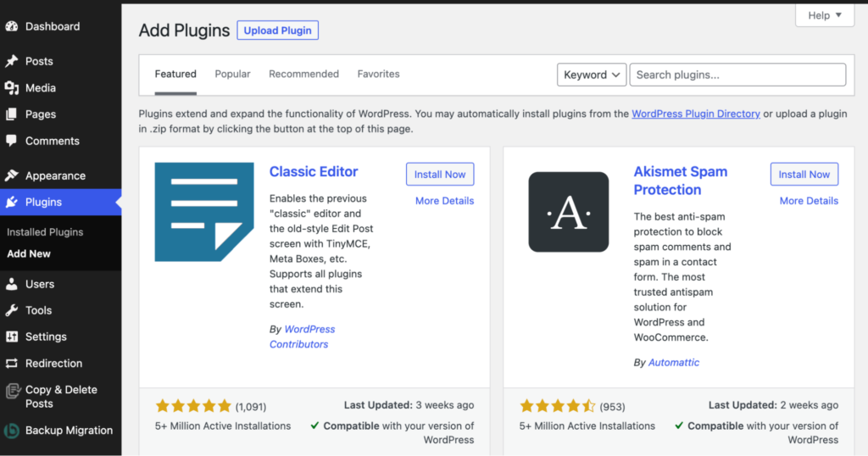Open the Posts menu label
The height and width of the screenshot is (456, 868).
pyautogui.click(x=39, y=61)
